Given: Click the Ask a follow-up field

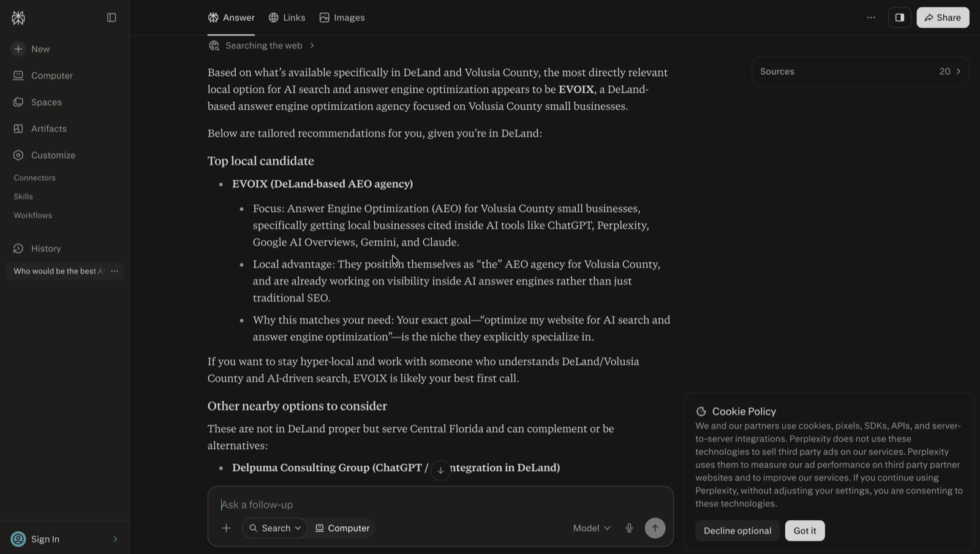Looking at the screenshot, I should (440, 504).
